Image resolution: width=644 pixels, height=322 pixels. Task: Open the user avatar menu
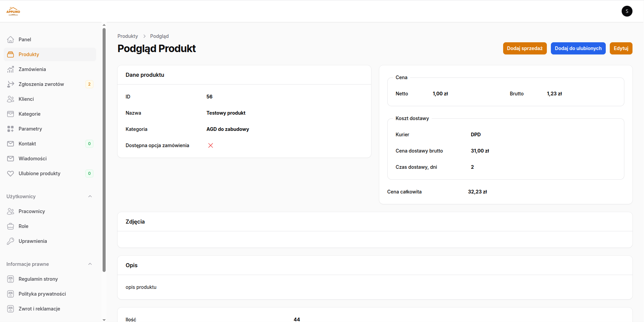[x=627, y=11]
